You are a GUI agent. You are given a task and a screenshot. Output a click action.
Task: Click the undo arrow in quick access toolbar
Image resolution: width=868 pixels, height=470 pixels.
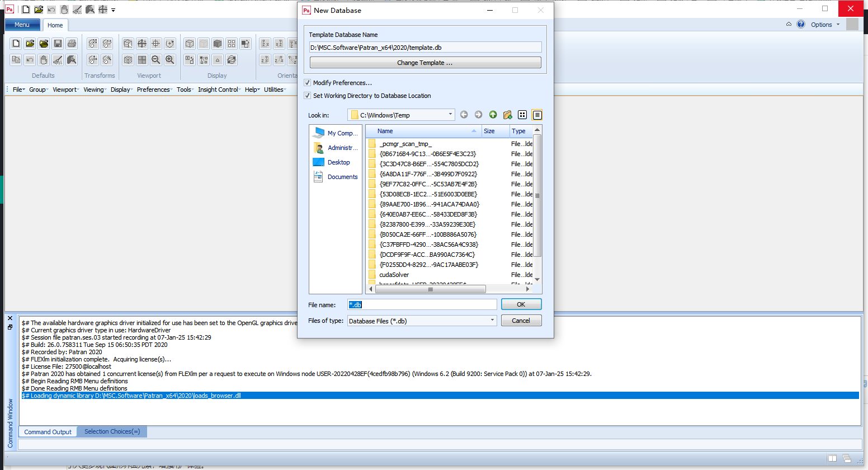[51, 10]
